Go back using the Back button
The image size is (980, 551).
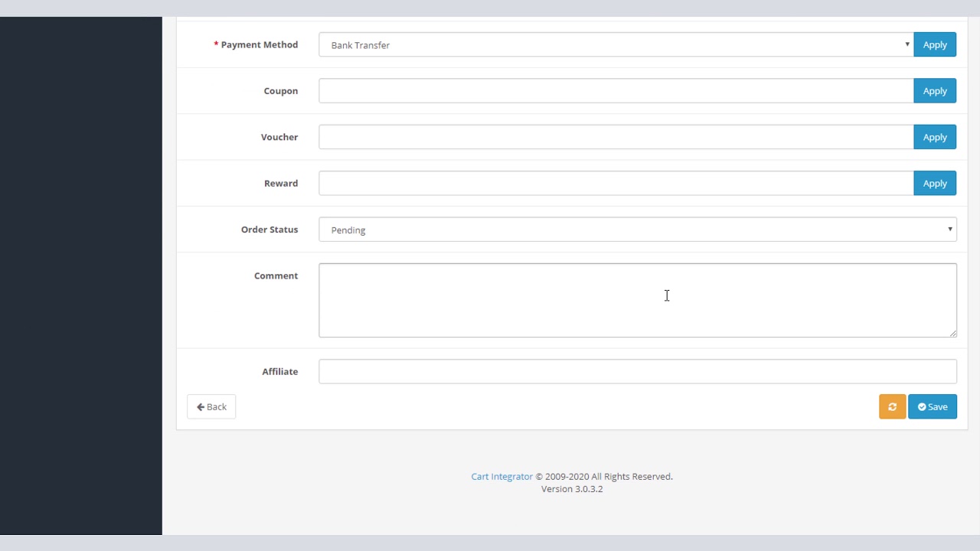(x=211, y=406)
